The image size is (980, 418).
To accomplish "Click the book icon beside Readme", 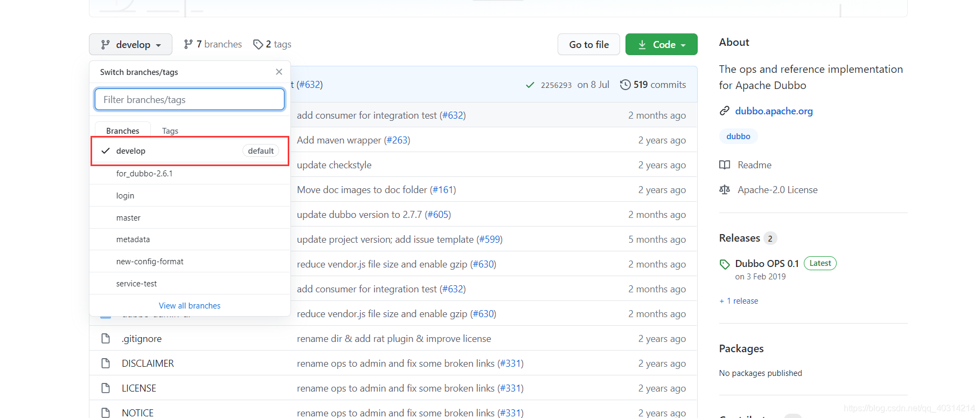I will 725,165.
